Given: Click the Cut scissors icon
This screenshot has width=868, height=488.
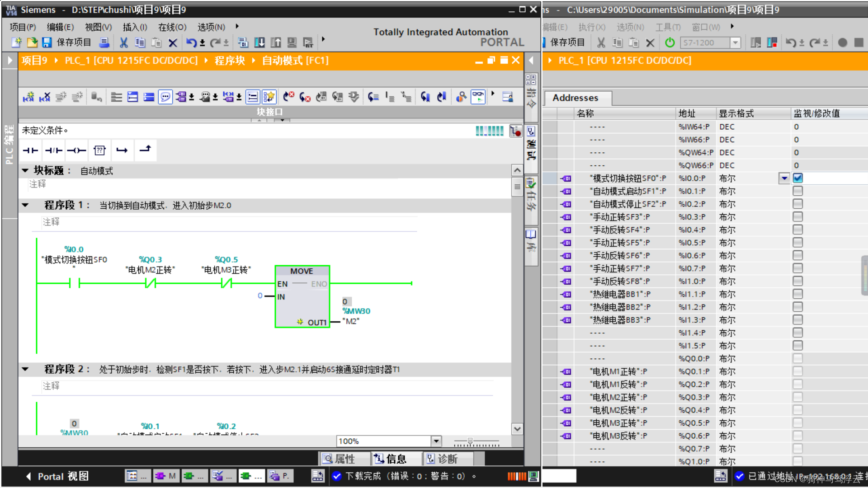Looking at the screenshot, I should coord(123,42).
